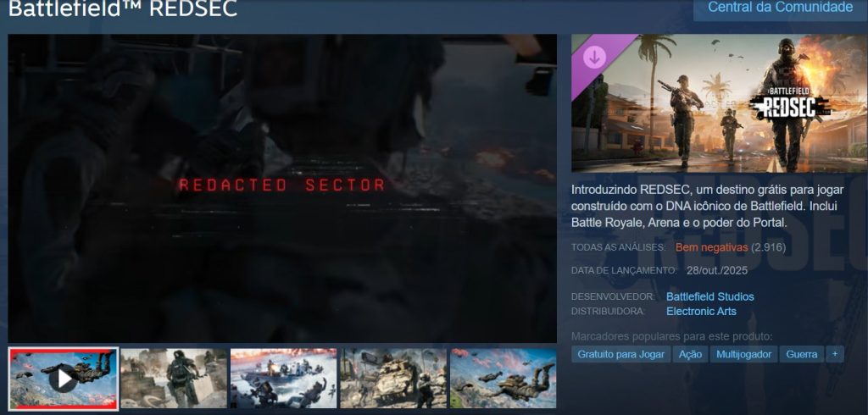Screen dimensions: 868x415
Task: Expand more tags with the plus button
Action: [x=835, y=354]
